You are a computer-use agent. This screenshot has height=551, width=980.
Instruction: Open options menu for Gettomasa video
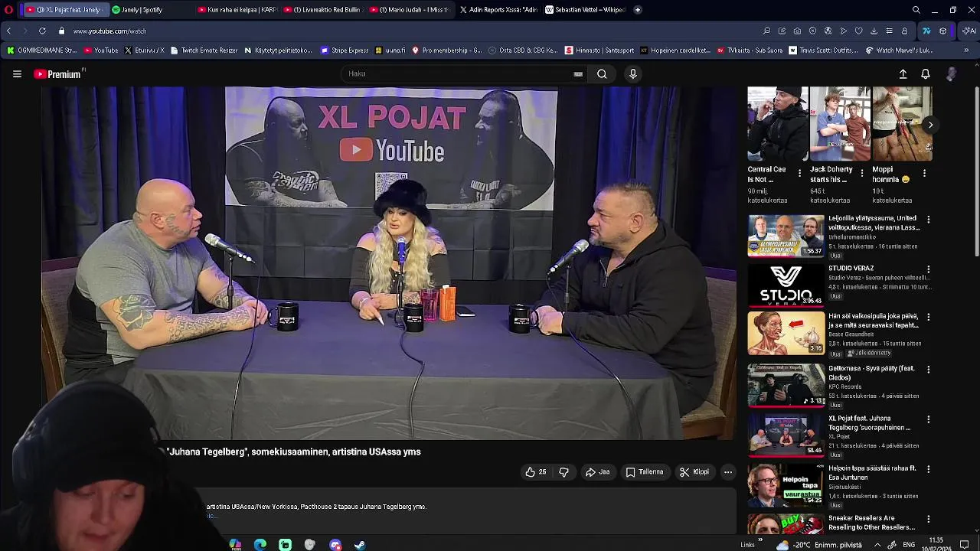928,370
